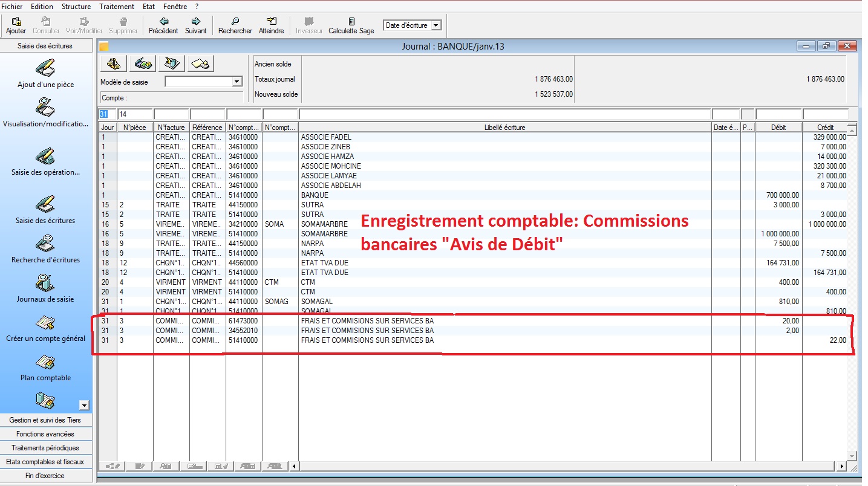Open the Rechercher search tool
This screenshot has height=486, width=868.
coord(235,25)
